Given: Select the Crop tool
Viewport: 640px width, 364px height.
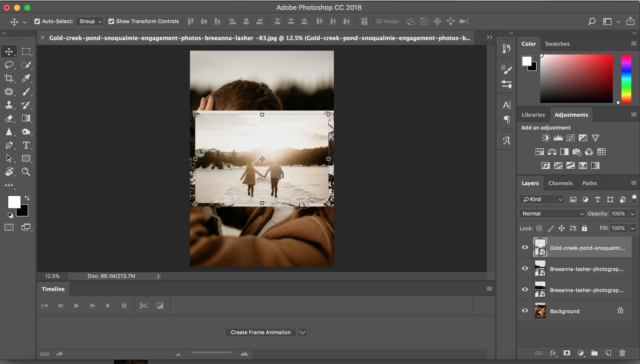Looking at the screenshot, I should point(9,78).
